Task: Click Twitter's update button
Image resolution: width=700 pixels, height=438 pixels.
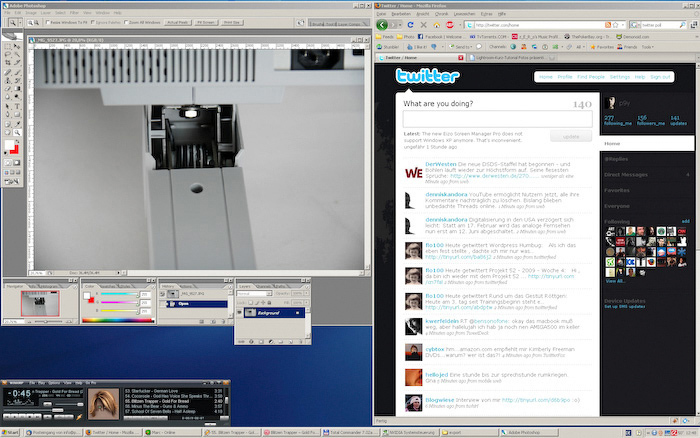Action: (571, 137)
